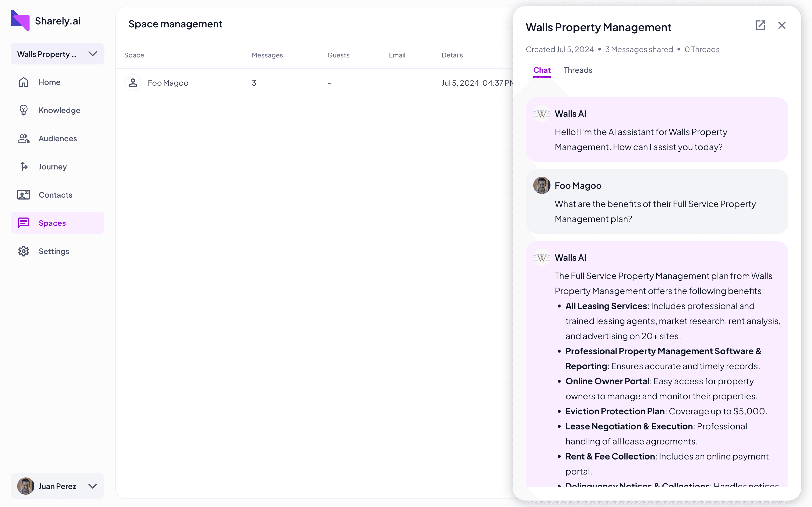812x507 pixels.
Task: Click the Guests column header
Action: [338, 55]
